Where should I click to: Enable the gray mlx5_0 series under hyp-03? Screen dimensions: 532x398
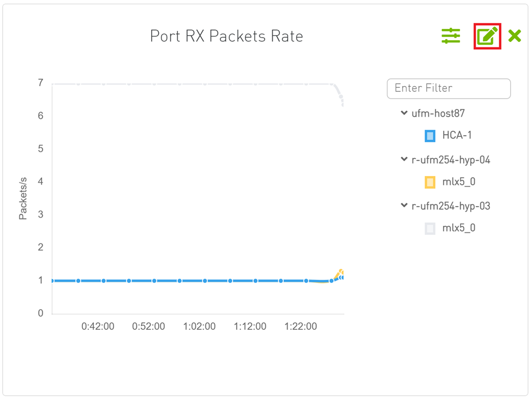(430, 228)
